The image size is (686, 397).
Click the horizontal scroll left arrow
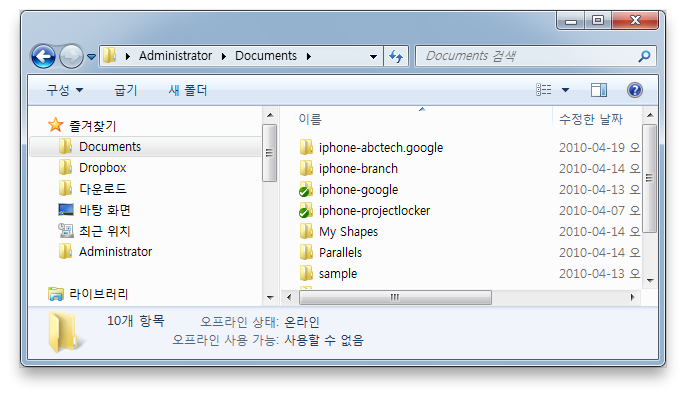pyautogui.click(x=289, y=298)
